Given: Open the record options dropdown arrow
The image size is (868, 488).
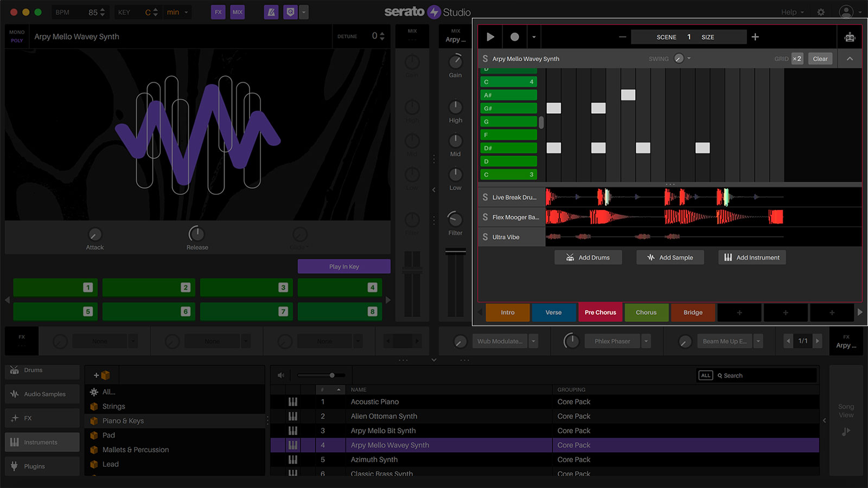Looking at the screenshot, I should point(534,37).
